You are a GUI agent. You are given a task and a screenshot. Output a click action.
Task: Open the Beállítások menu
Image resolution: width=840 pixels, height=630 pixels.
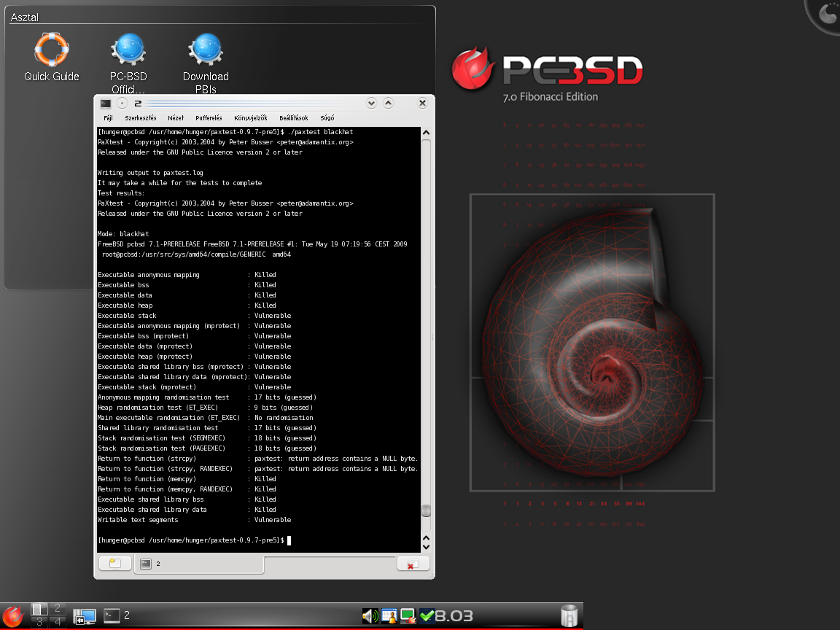pos(294,118)
